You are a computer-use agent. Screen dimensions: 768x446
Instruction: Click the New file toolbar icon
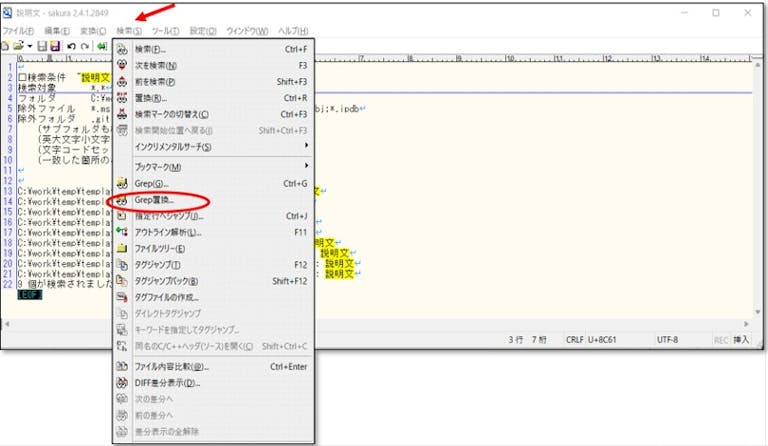click(5, 46)
